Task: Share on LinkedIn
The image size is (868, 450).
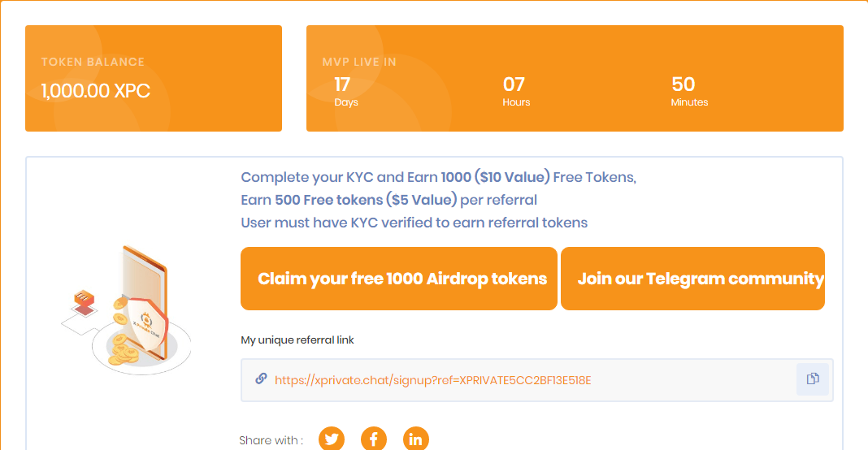Action: (416, 439)
